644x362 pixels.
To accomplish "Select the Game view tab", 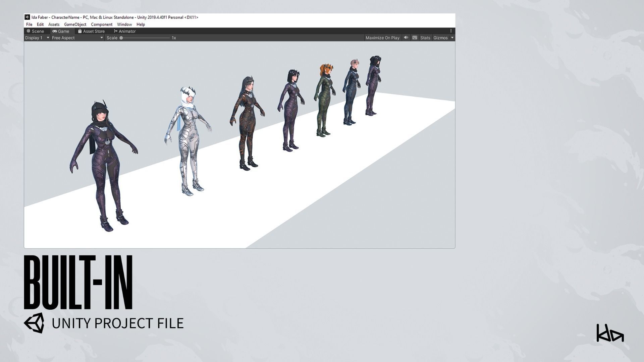I will 61,31.
